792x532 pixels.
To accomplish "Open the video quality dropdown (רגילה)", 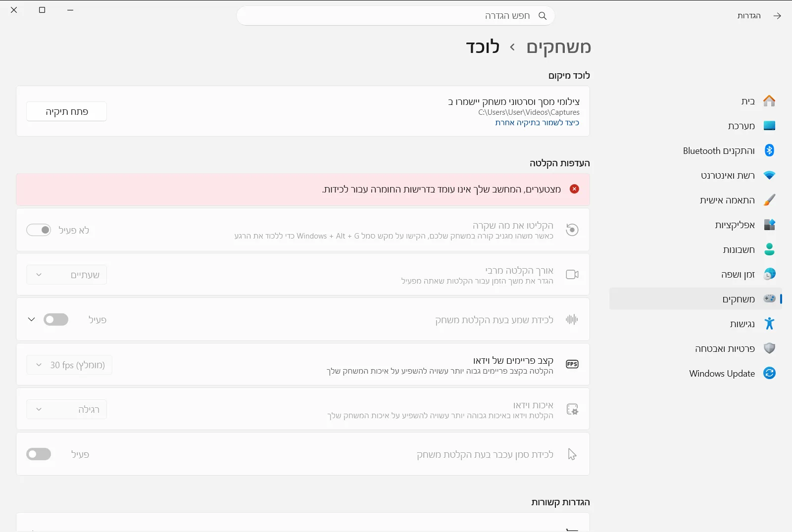I will point(66,409).
